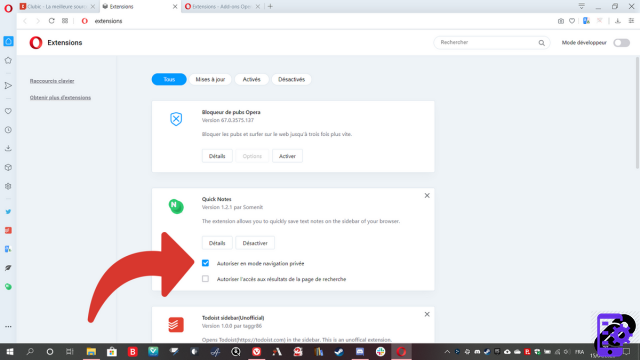Click the page vertical scrollbar
640x360 pixels.
click(637, 113)
